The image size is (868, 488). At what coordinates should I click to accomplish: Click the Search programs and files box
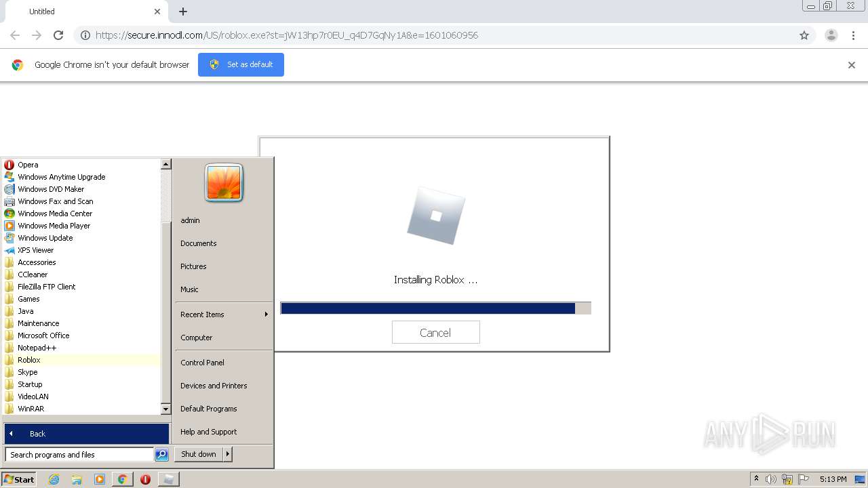point(79,455)
